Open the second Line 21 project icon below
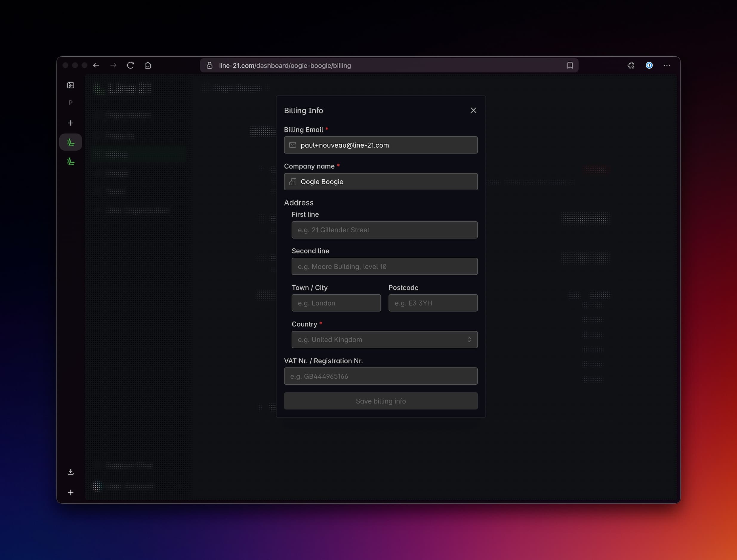This screenshot has height=560, width=737. (x=70, y=161)
